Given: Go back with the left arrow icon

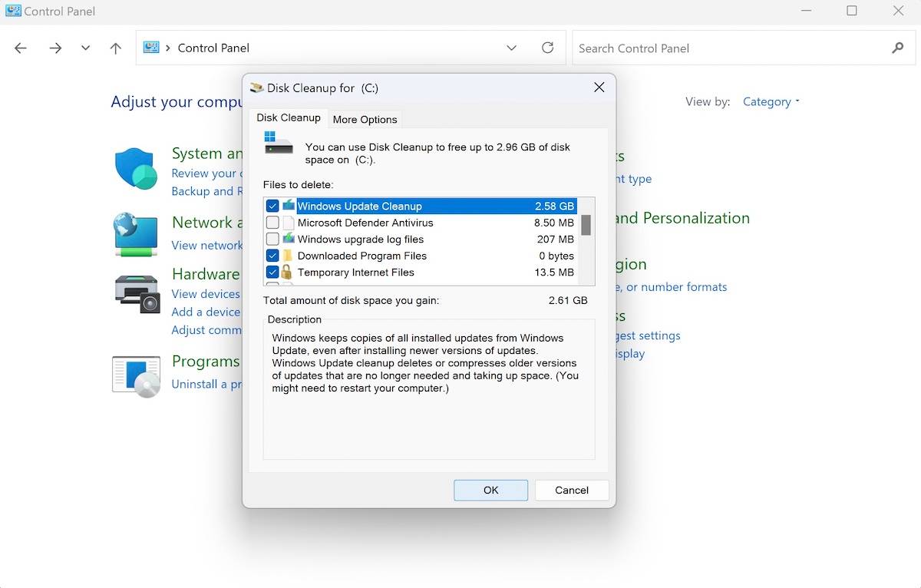Looking at the screenshot, I should pos(21,48).
